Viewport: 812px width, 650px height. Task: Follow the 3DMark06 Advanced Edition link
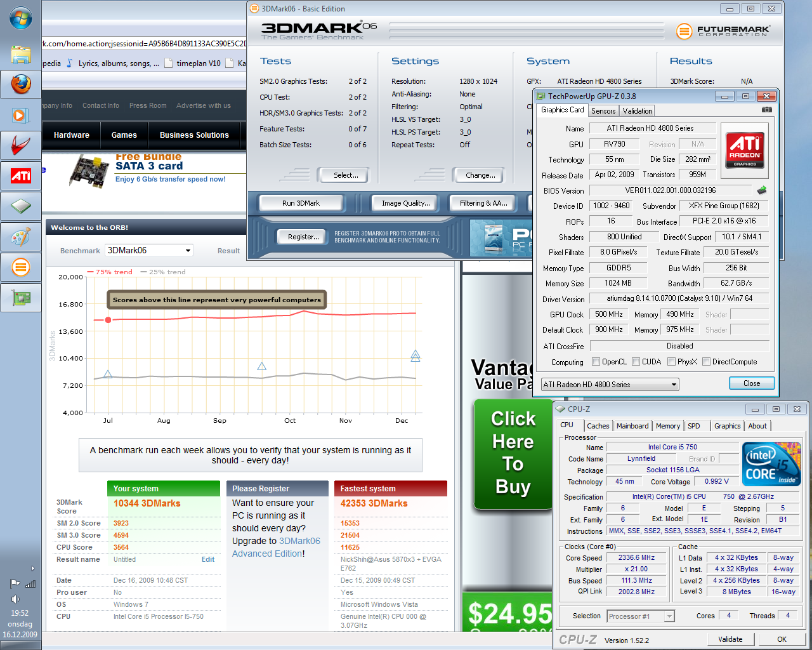(x=276, y=547)
